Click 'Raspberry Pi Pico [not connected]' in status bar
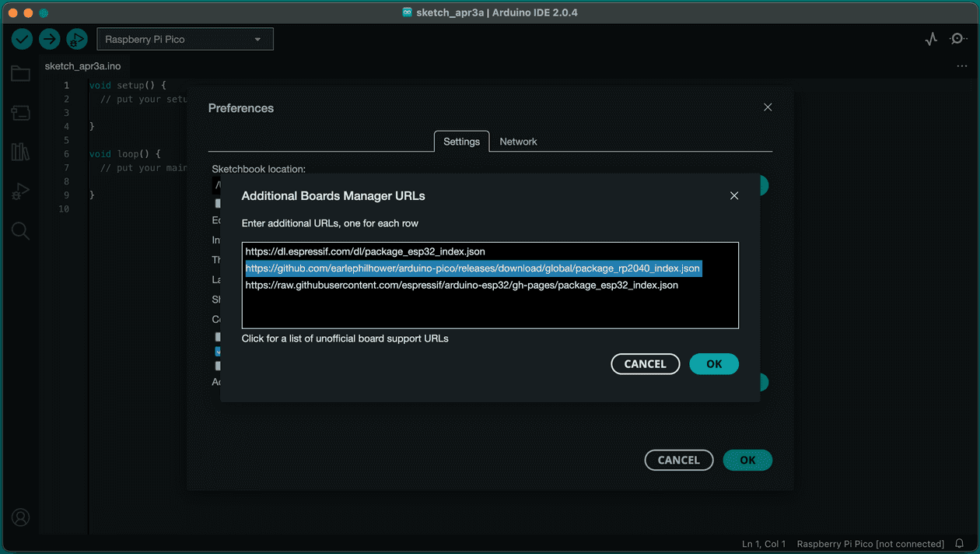The height and width of the screenshot is (554, 980). click(870, 544)
